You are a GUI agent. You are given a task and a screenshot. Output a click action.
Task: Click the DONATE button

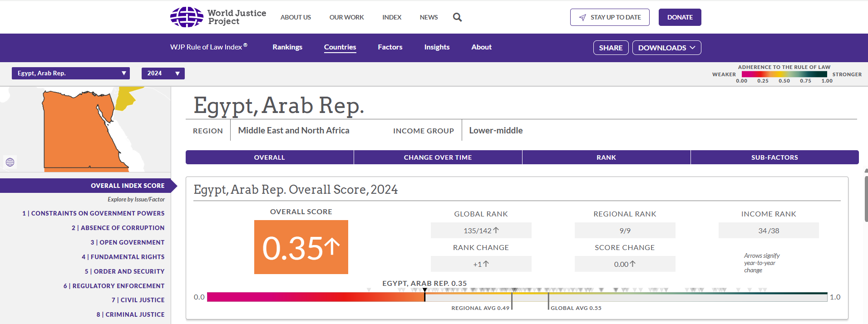point(680,17)
